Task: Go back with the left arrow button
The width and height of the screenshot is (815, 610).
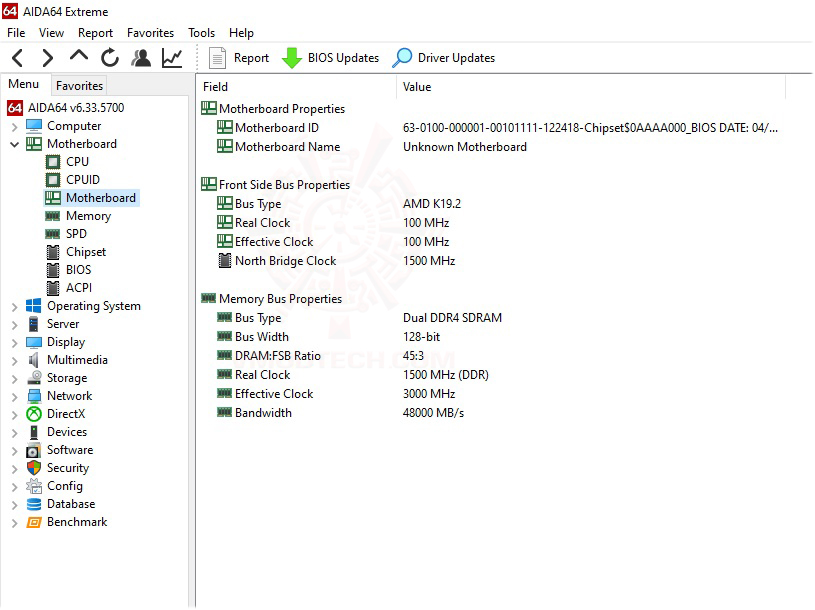Action: click(x=18, y=58)
